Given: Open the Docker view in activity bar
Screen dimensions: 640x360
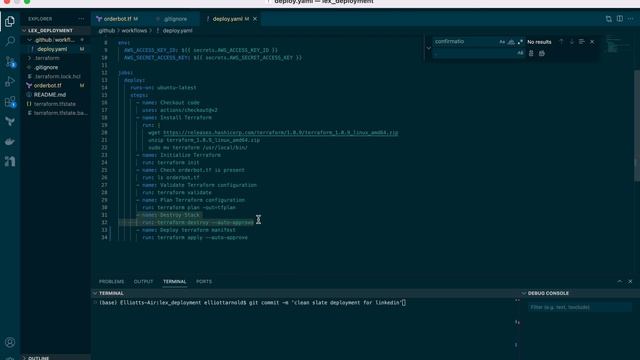Looking at the screenshot, I should click(10, 141).
